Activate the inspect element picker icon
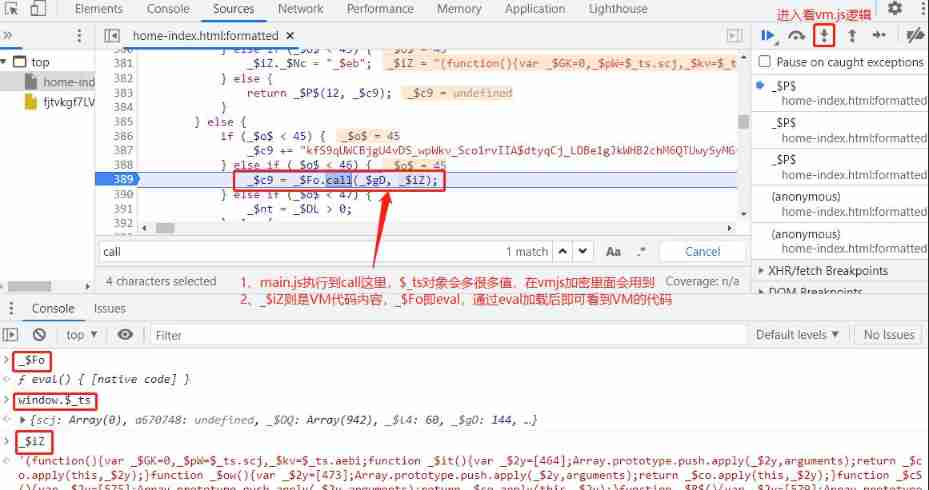 tap(11, 8)
